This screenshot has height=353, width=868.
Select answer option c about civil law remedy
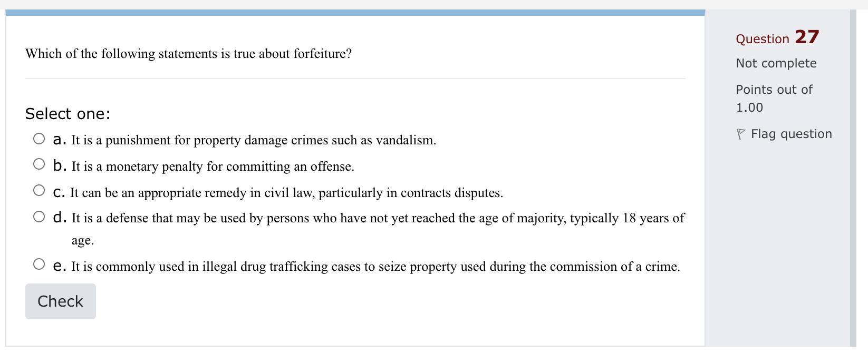pos(39,190)
